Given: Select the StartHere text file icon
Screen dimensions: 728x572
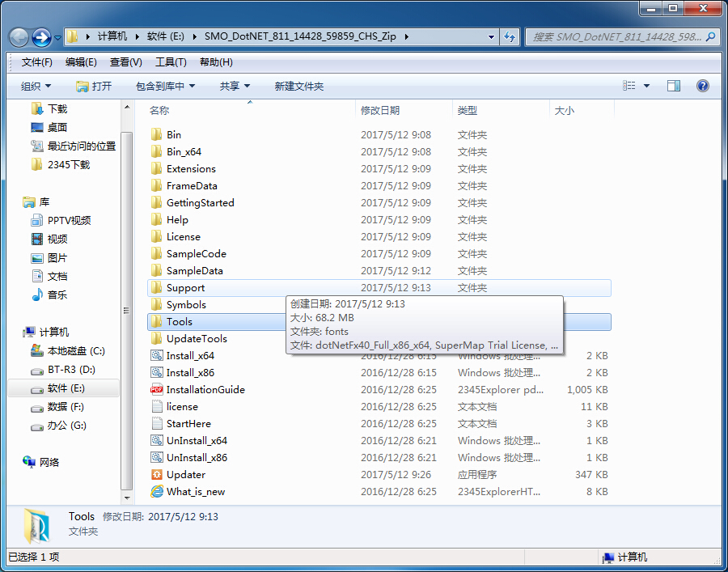Looking at the screenshot, I should 157,423.
